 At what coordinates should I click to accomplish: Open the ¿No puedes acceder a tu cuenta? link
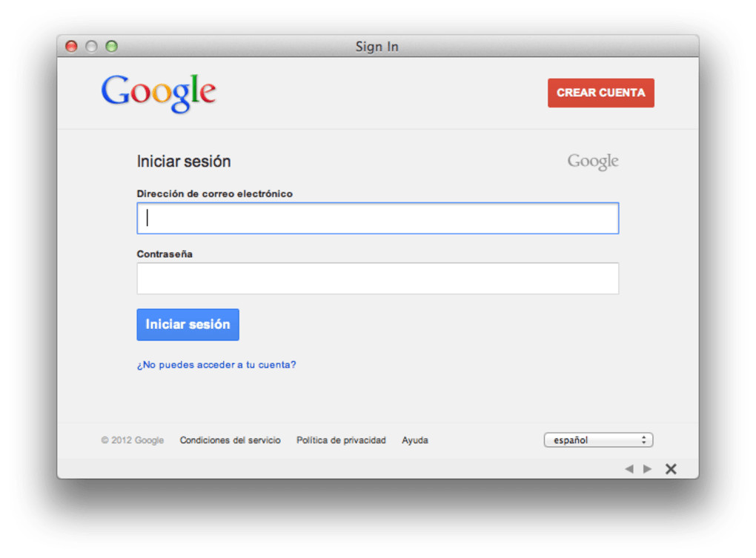[x=216, y=365]
